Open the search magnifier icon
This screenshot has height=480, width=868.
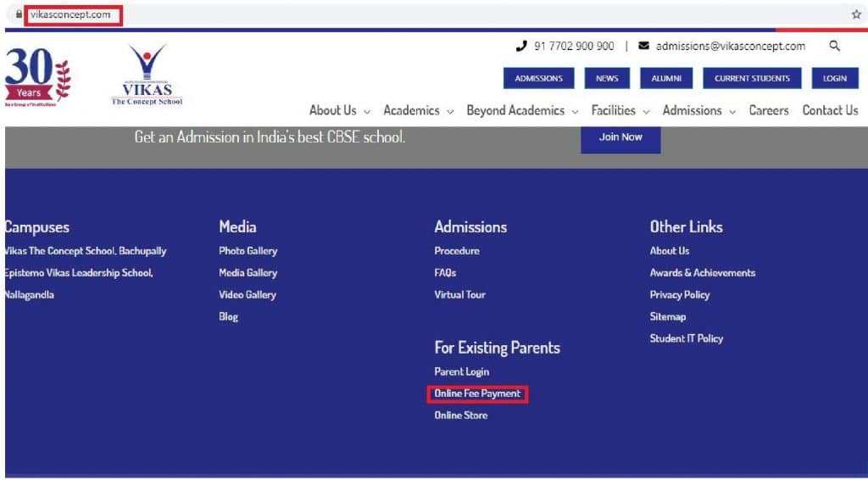(834, 46)
